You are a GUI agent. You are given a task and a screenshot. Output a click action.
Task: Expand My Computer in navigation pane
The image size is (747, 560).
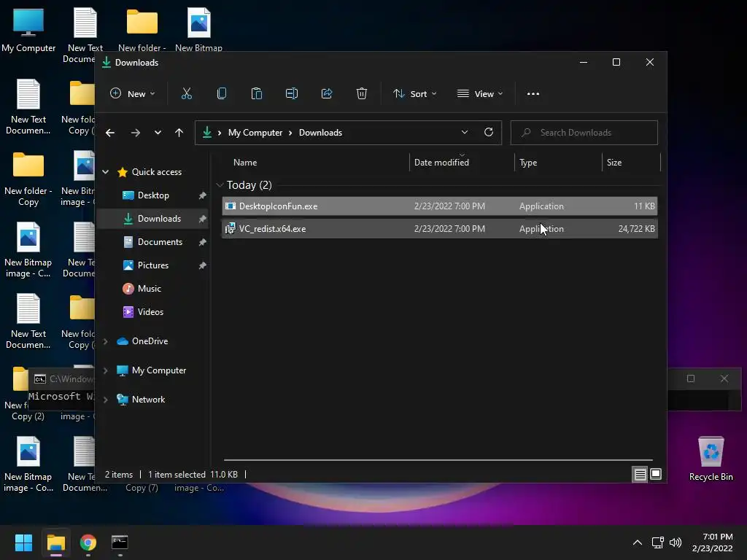pos(105,370)
